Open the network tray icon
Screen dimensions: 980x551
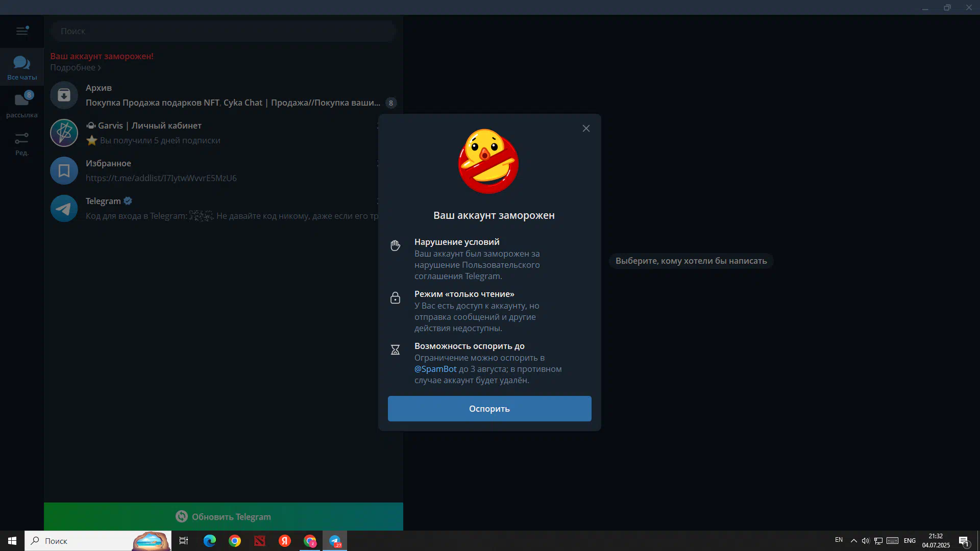pyautogui.click(x=878, y=541)
